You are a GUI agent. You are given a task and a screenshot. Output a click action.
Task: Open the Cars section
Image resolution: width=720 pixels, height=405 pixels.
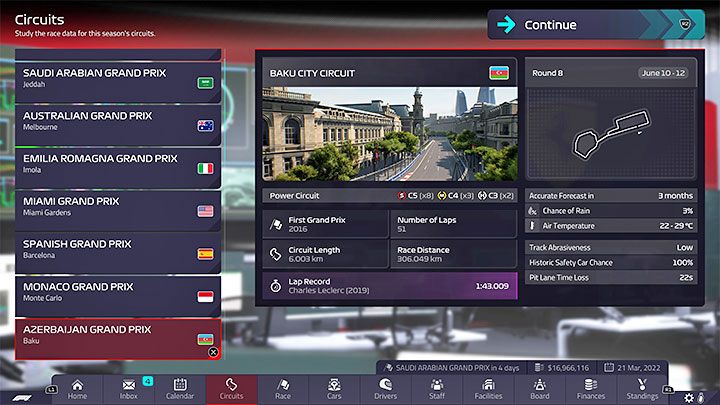point(334,389)
